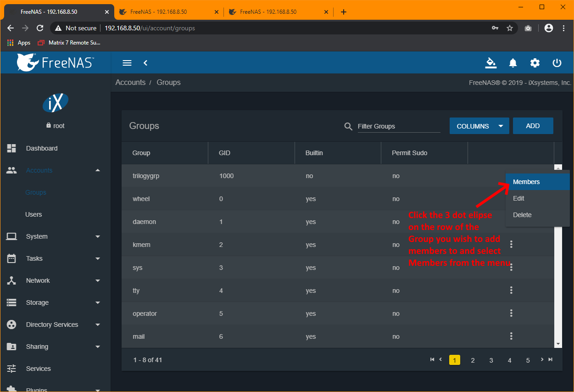
Task: Open the options menu for kmem row
Action: [511, 244]
